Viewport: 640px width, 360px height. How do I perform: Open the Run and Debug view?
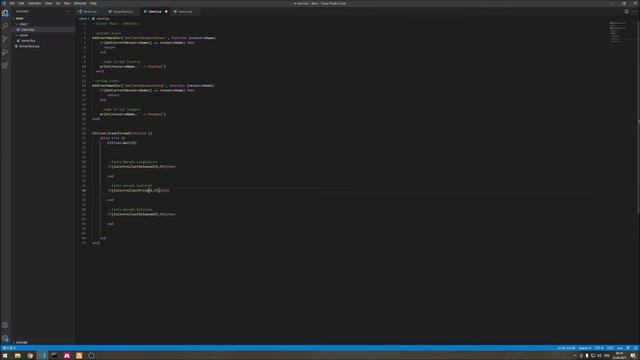[x=5, y=52]
